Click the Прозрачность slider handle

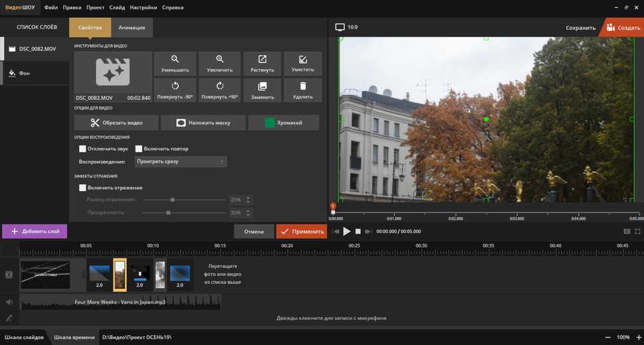click(169, 213)
